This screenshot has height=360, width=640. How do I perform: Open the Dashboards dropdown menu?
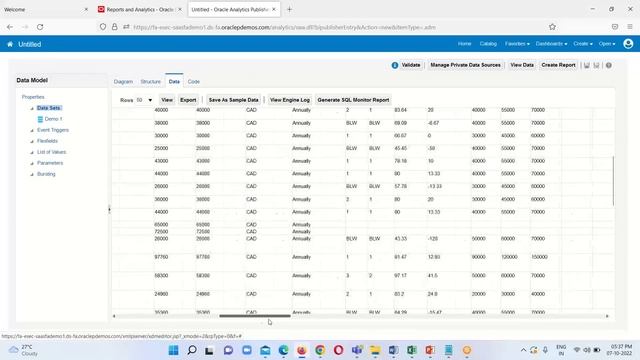click(x=551, y=44)
